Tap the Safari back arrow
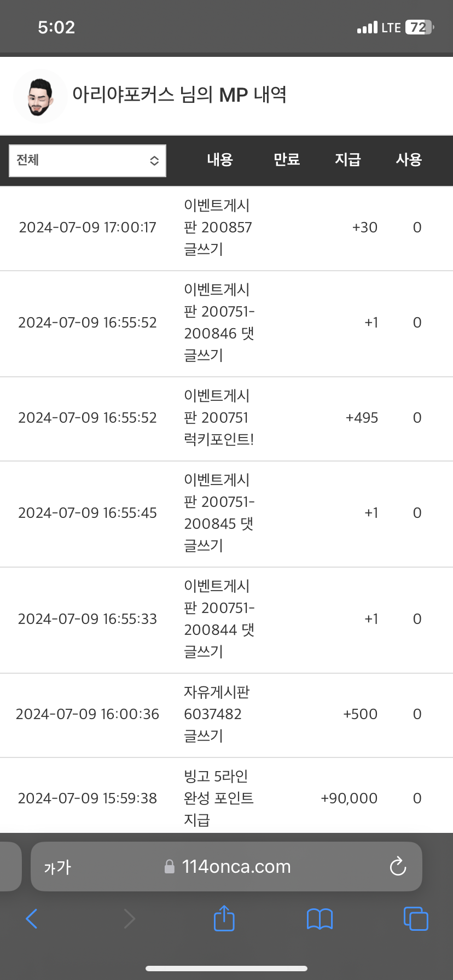Image resolution: width=453 pixels, height=980 pixels. tap(32, 919)
